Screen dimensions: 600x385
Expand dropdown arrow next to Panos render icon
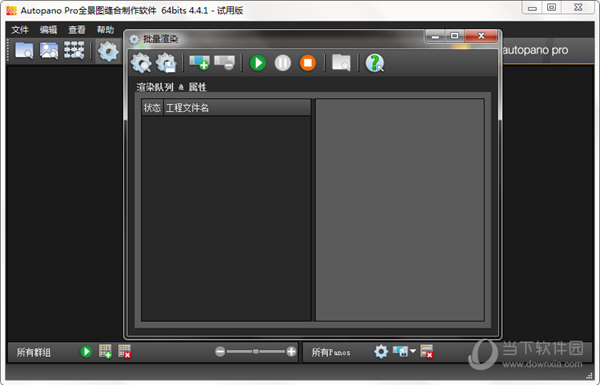click(412, 351)
